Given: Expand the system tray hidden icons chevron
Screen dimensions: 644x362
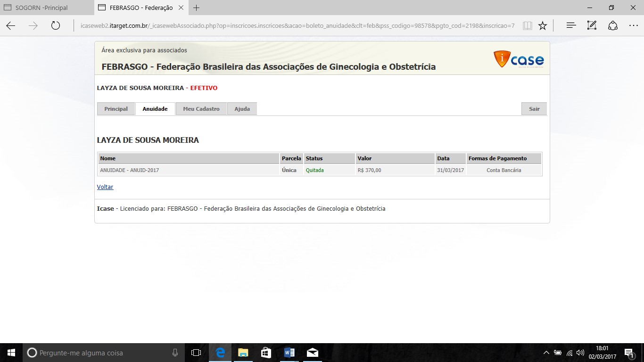Looking at the screenshot, I should point(546,353).
